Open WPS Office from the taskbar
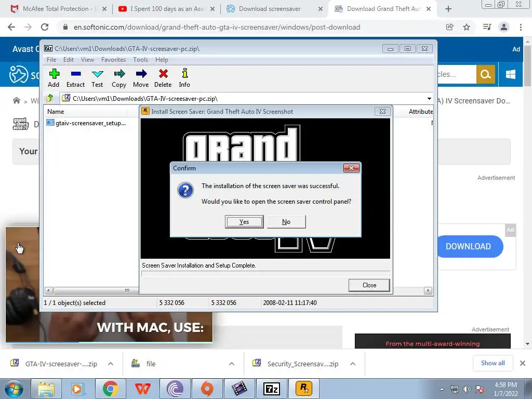 tap(143, 389)
